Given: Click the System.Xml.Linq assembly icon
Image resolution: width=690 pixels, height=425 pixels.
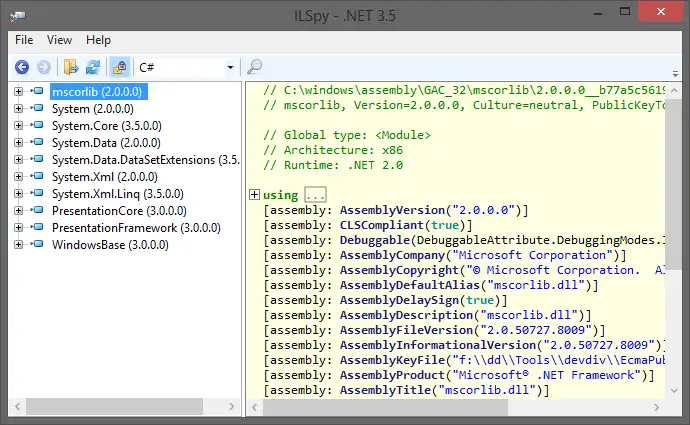Looking at the screenshot, I should [37, 193].
